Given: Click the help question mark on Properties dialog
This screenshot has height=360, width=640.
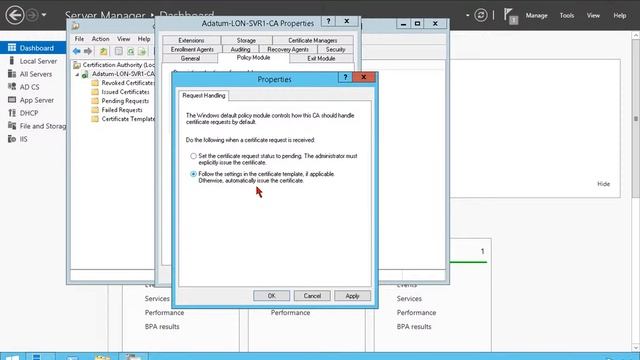Looking at the screenshot, I should tap(345, 77).
